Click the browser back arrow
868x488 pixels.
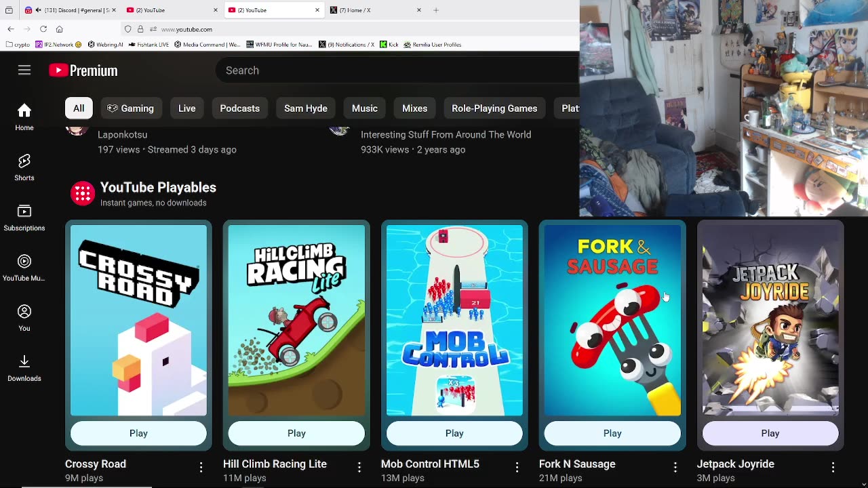(11, 29)
